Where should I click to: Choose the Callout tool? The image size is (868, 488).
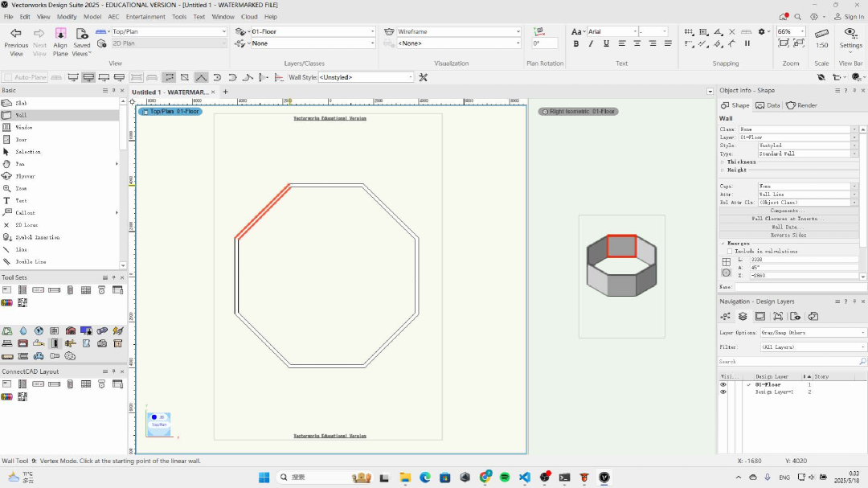coord(25,213)
